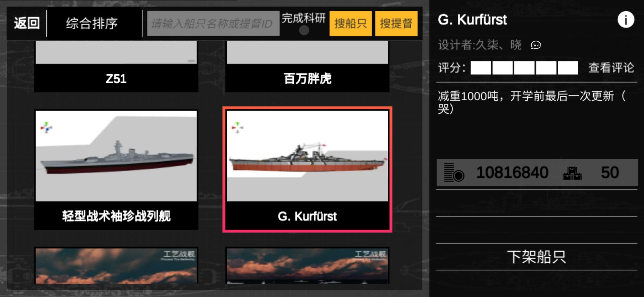
Task: Open 查看评论 to view reviews
Action: tap(611, 68)
